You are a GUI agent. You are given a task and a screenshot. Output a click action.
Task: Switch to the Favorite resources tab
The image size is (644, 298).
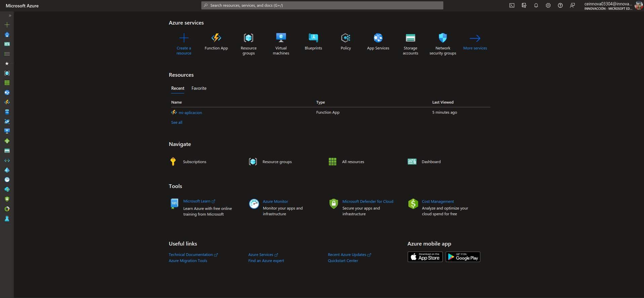pos(199,88)
